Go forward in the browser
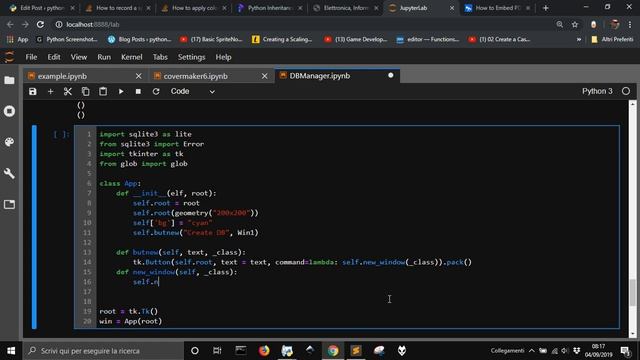Screen dimensions: 640x360 [x=25, y=25]
